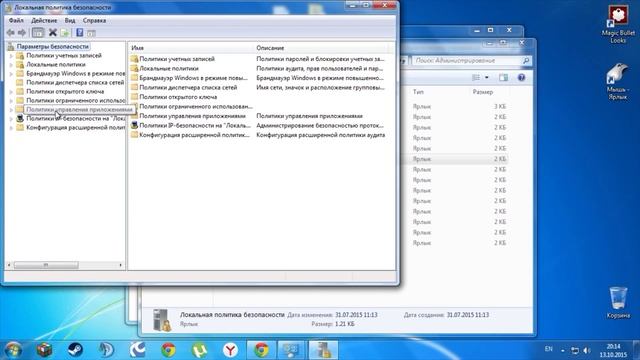
Task: Open the Справка menu
Action: click(x=94, y=20)
